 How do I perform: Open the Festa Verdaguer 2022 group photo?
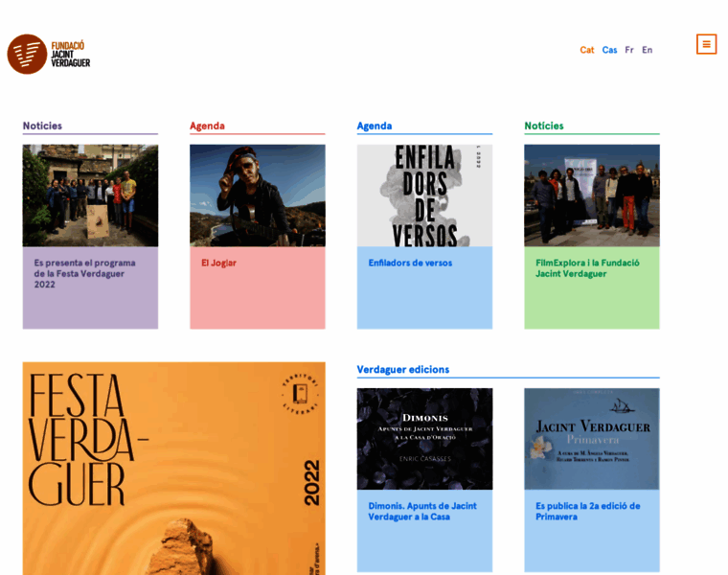point(91,195)
